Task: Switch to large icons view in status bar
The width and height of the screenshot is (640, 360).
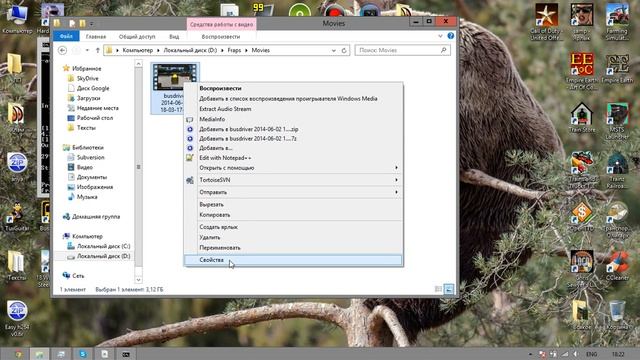Action: pyautogui.click(x=449, y=289)
